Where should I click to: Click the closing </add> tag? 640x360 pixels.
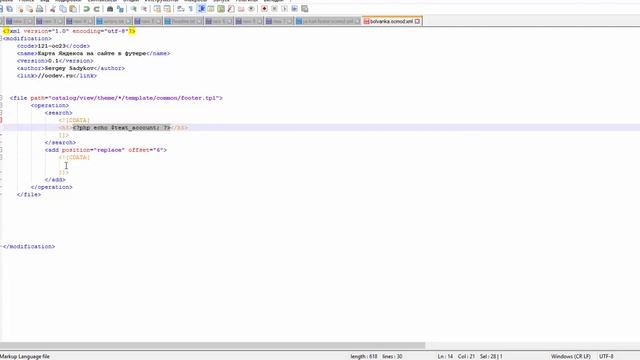(55, 180)
